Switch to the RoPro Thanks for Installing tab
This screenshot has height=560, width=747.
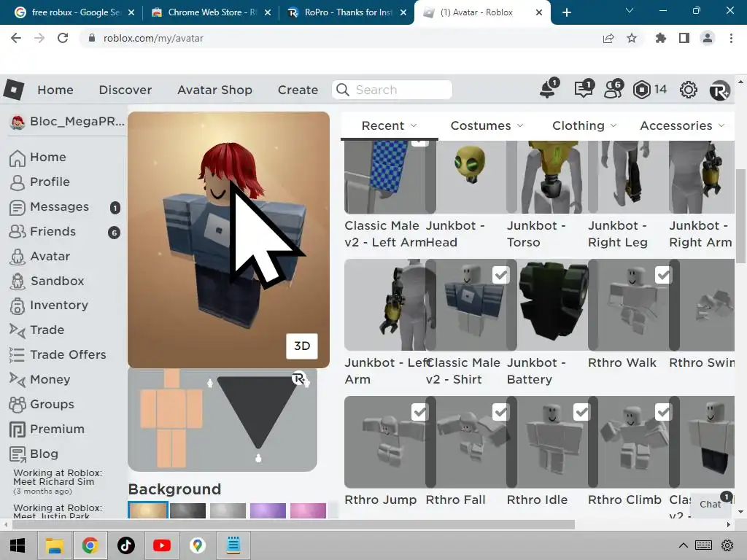pyautogui.click(x=347, y=12)
